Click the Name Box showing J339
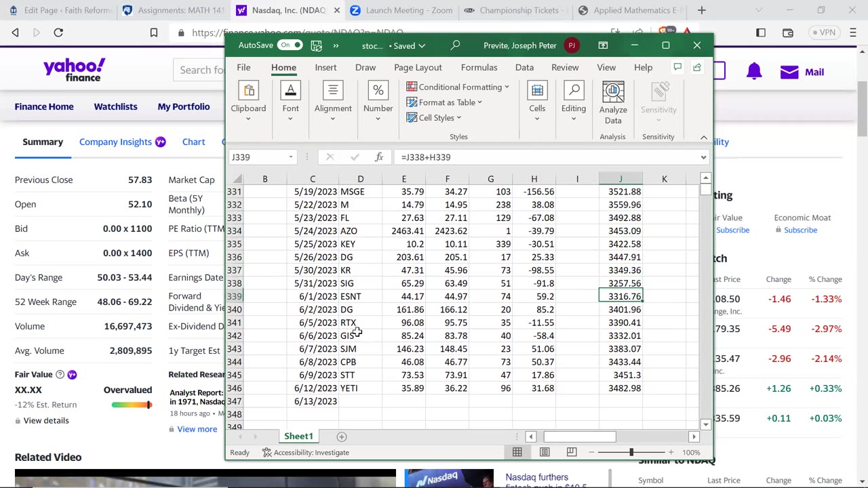Screen dimensions: 868x488 pyautogui.click(x=258, y=157)
